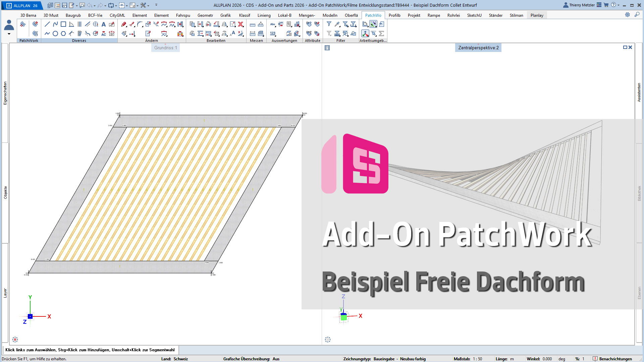Toggle the highlighted green-purple arrows Arbeitsumgebung button
The width and height of the screenshot is (644, 362).
[x=373, y=24]
